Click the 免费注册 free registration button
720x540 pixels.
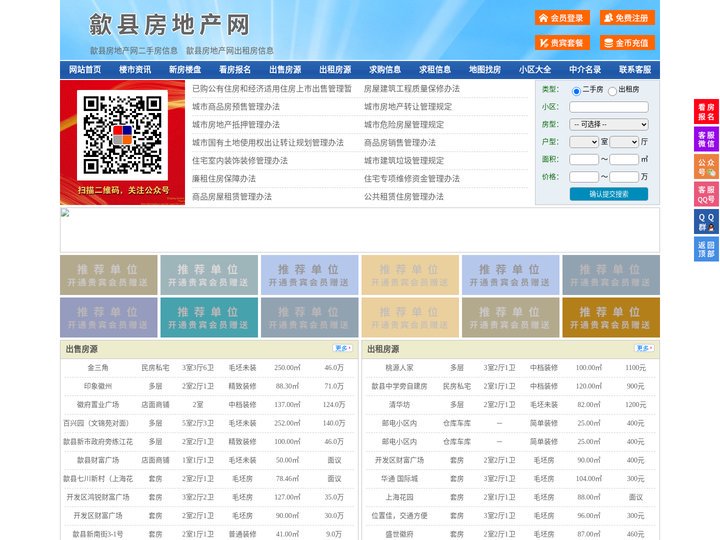tap(627, 18)
